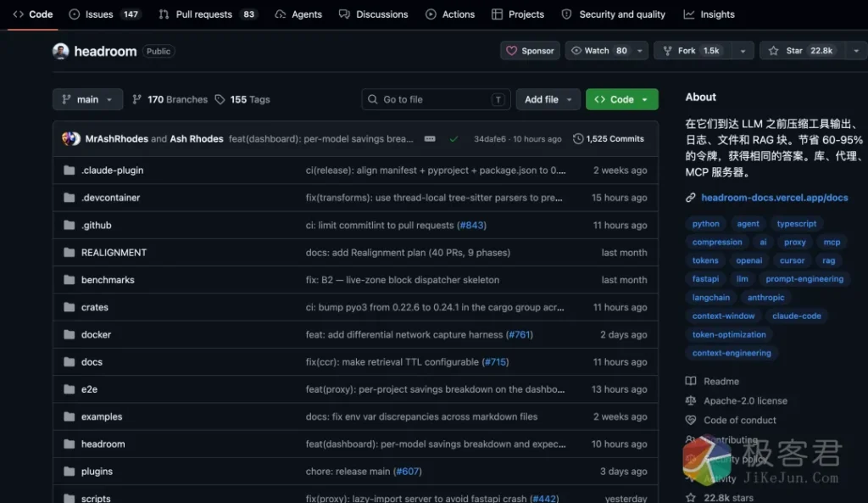Fork the repository

click(692, 50)
